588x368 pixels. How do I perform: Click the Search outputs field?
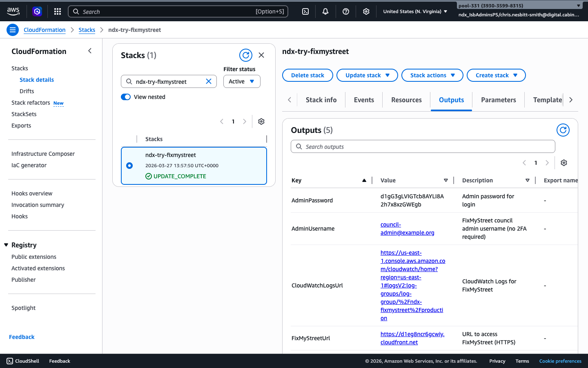click(423, 146)
